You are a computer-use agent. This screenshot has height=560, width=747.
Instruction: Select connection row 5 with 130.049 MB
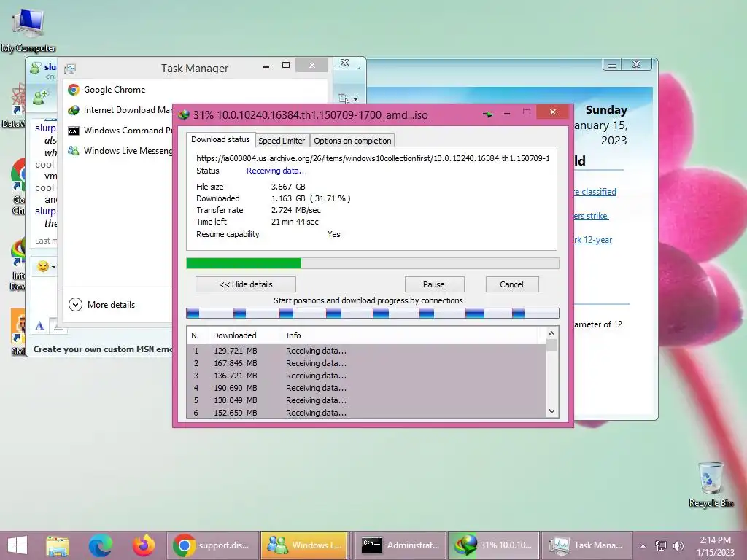point(366,400)
